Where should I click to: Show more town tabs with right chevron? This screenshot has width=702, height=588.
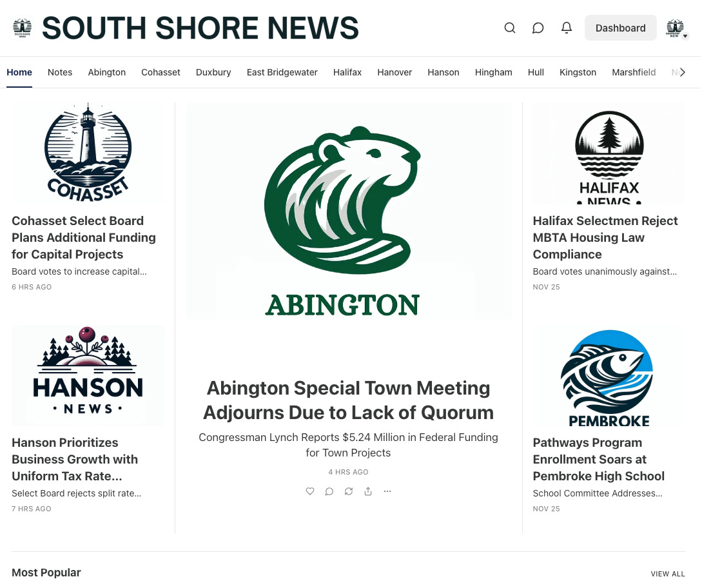tap(682, 72)
